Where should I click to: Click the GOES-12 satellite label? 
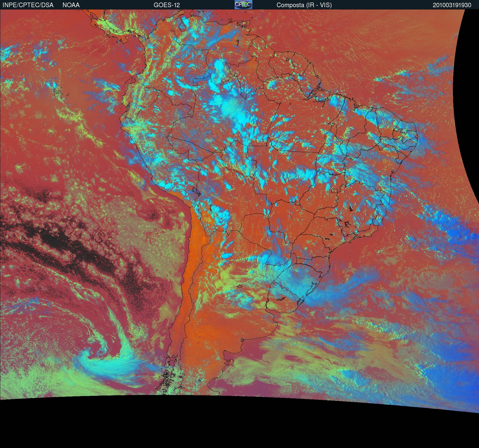pyautogui.click(x=167, y=5)
